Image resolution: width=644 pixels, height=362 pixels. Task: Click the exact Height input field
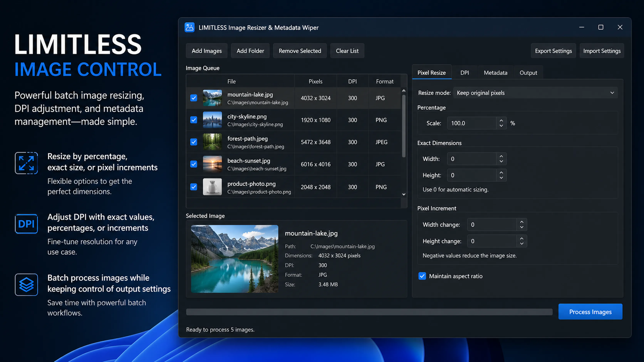click(471, 175)
